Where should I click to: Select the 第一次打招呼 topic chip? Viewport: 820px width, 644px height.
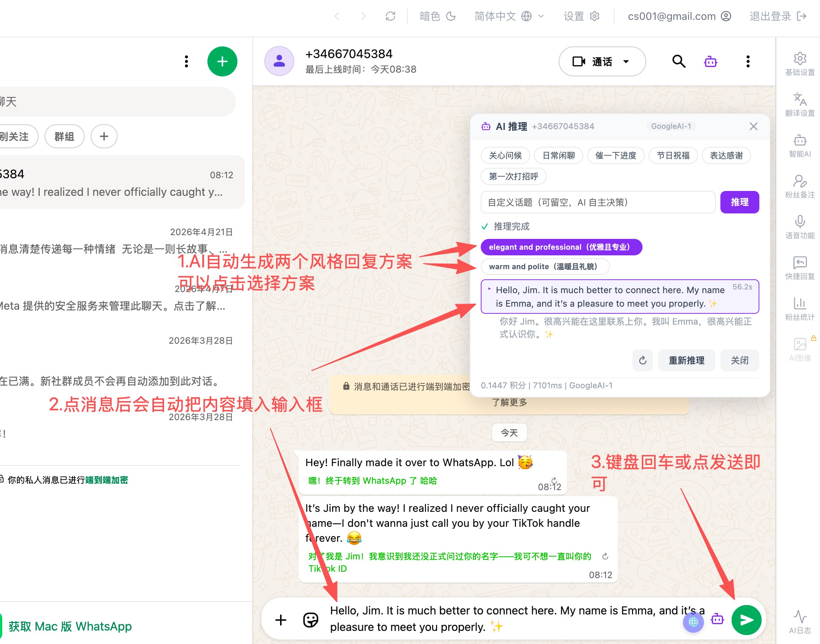[513, 176]
